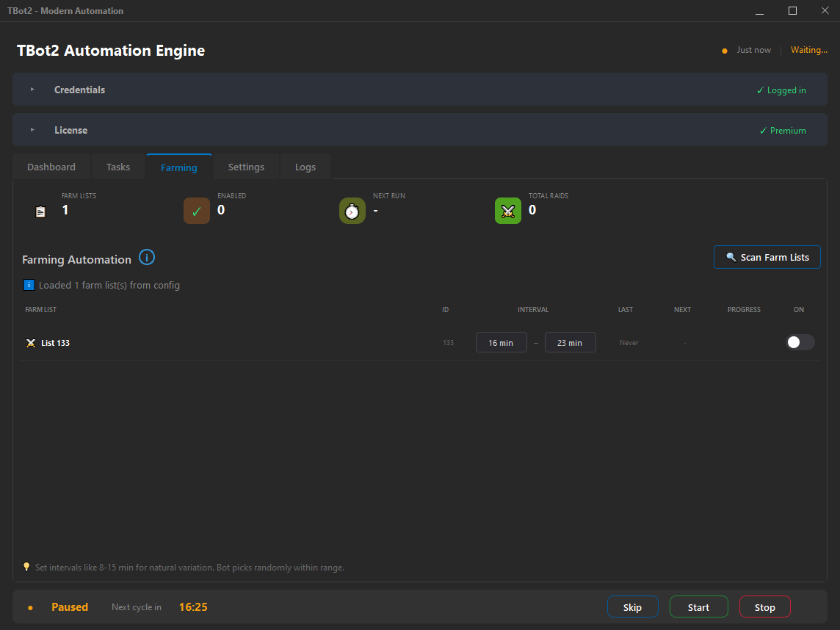Click the lightbulb tip icon near interval hint
Screen dimensions: 840x630
coord(26,567)
